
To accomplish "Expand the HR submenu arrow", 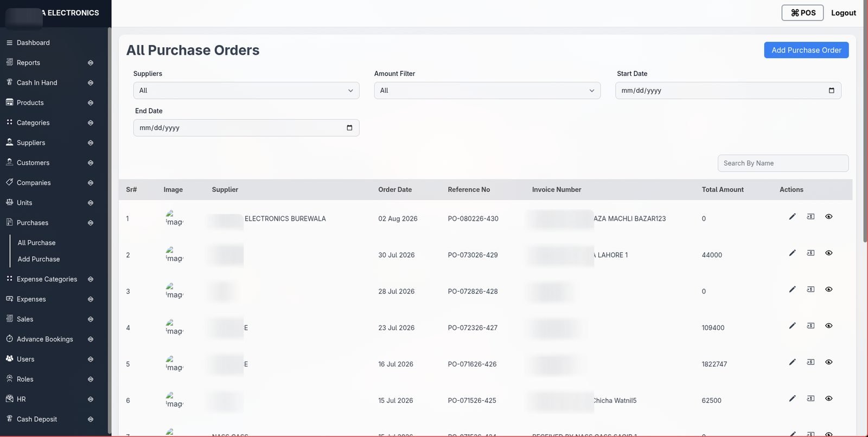I will (91, 400).
